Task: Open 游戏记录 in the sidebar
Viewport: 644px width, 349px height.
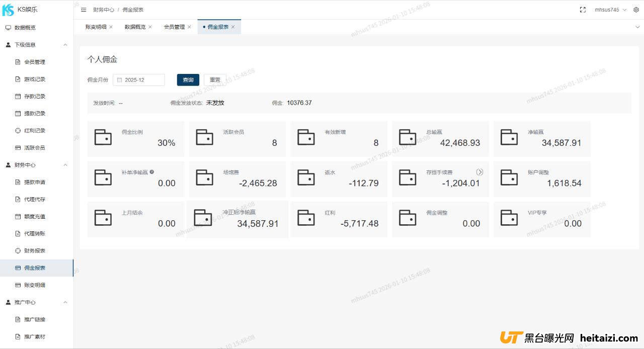Action: (37, 79)
